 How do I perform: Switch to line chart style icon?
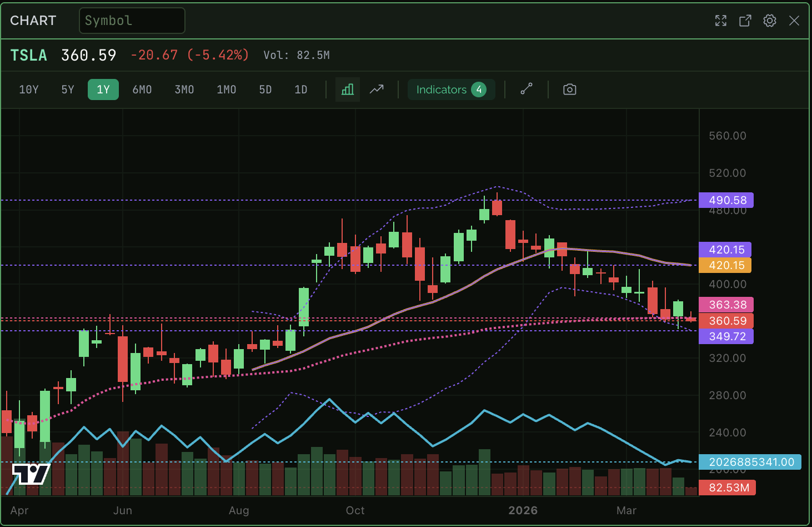pyautogui.click(x=377, y=90)
